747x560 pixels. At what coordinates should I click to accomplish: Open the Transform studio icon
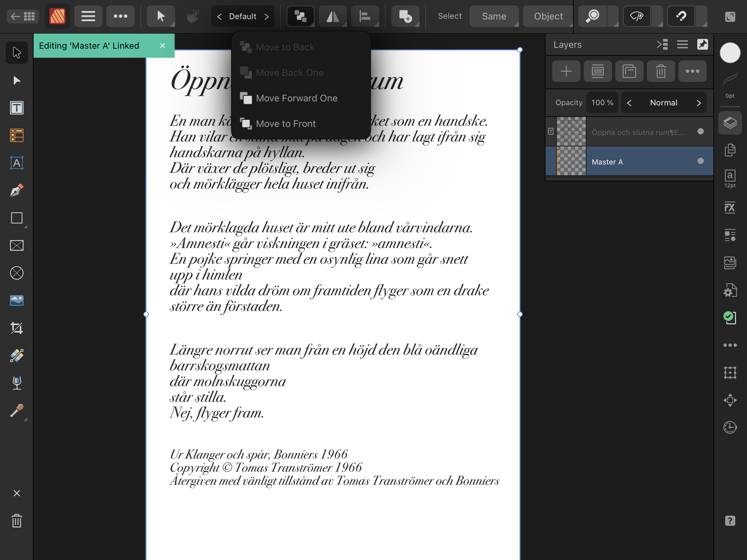[x=730, y=373]
